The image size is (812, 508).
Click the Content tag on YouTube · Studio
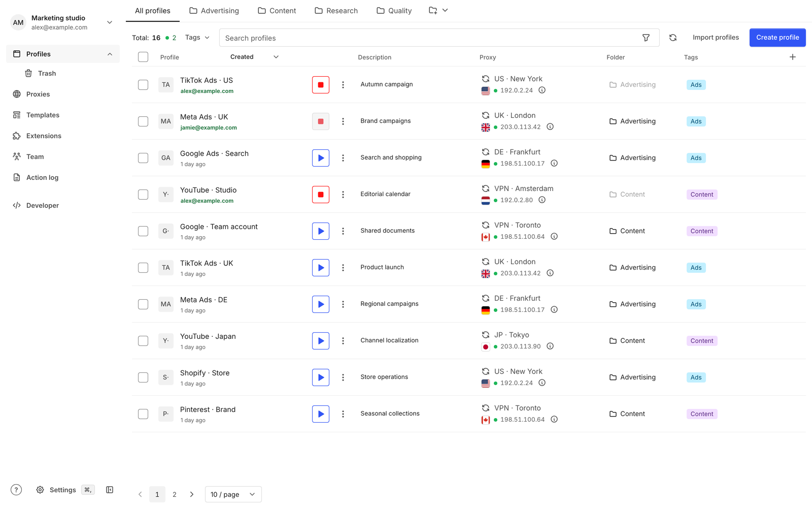pyautogui.click(x=702, y=195)
